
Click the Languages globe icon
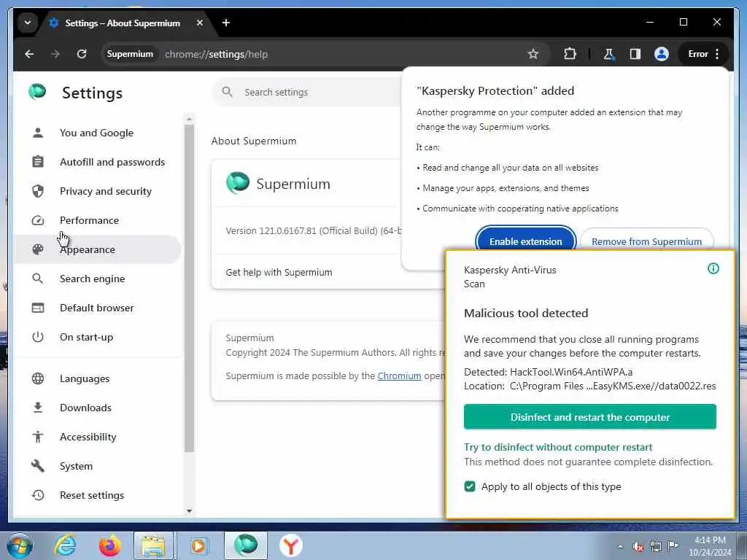(38, 378)
